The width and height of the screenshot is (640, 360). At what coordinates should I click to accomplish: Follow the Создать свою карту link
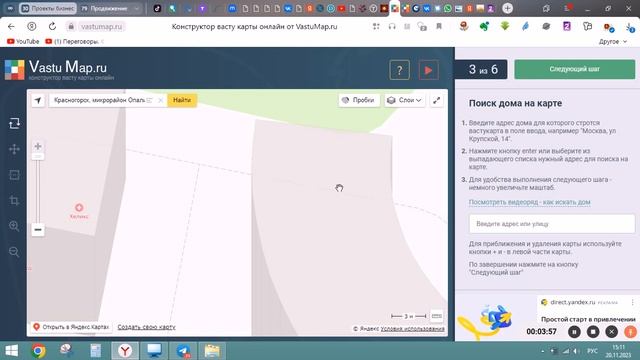click(x=147, y=327)
